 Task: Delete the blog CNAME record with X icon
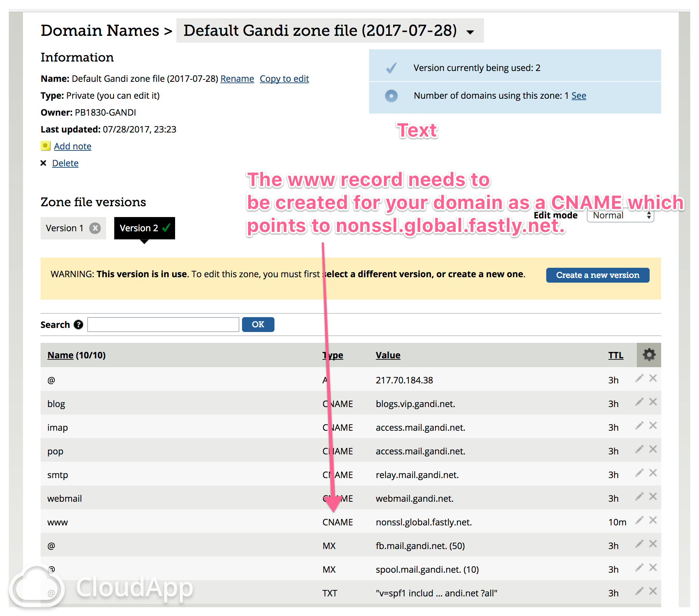click(653, 402)
